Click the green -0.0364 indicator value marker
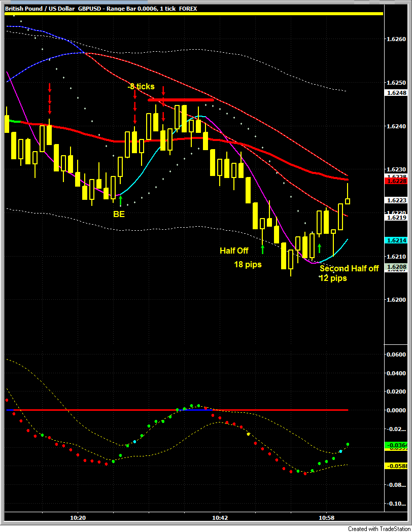This screenshot has width=412, height=532. (396, 445)
